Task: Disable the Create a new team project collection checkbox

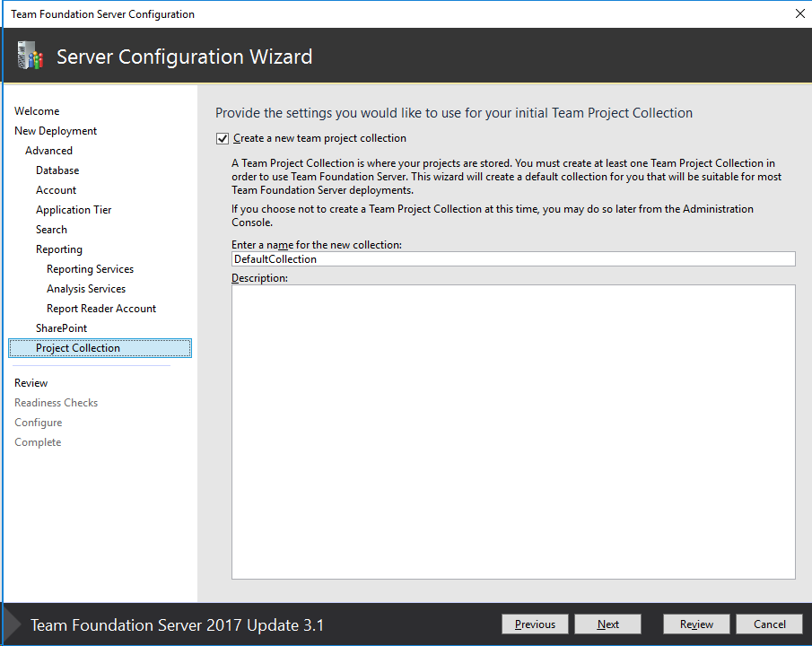Action: tap(222, 138)
